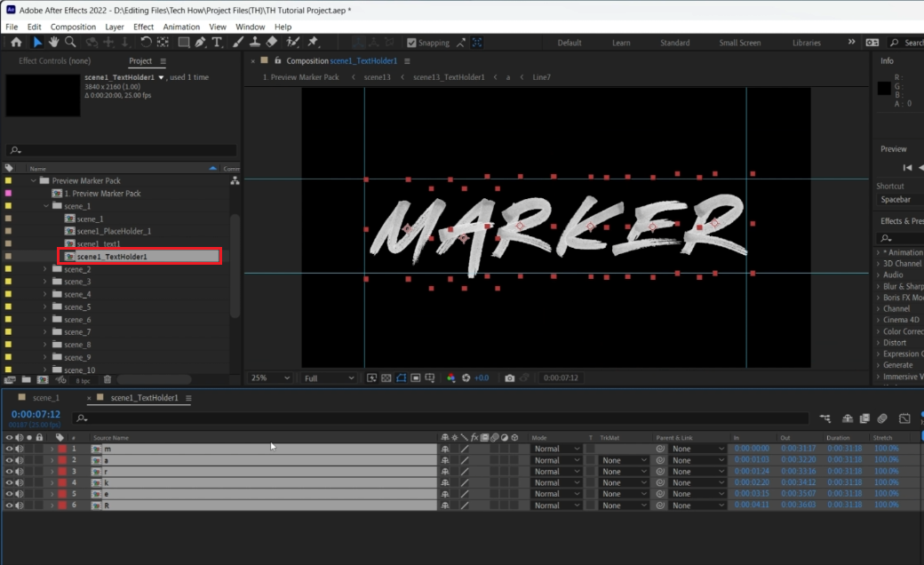The width and height of the screenshot is (924, 565).
Task: Expand the scene_2 folder
Action: (x=45, y=269)
